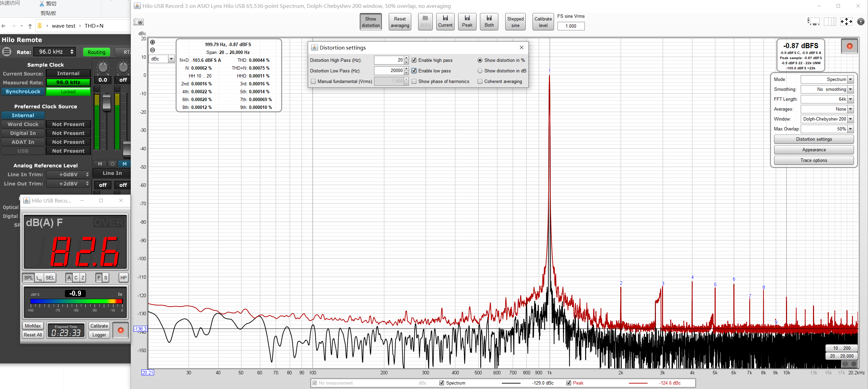Toggle Spectrum trace checkbox in legend
868x389 pixels.
coord(442,383)
